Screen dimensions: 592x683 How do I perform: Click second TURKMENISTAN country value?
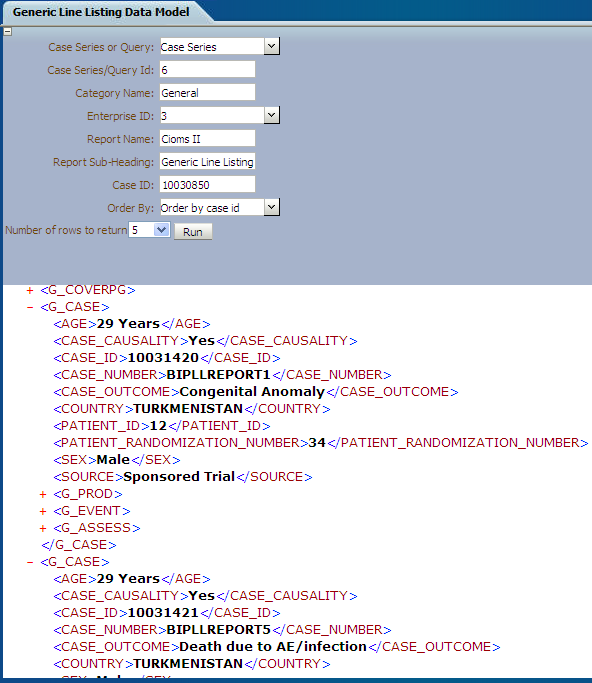(x=188, y=663)
